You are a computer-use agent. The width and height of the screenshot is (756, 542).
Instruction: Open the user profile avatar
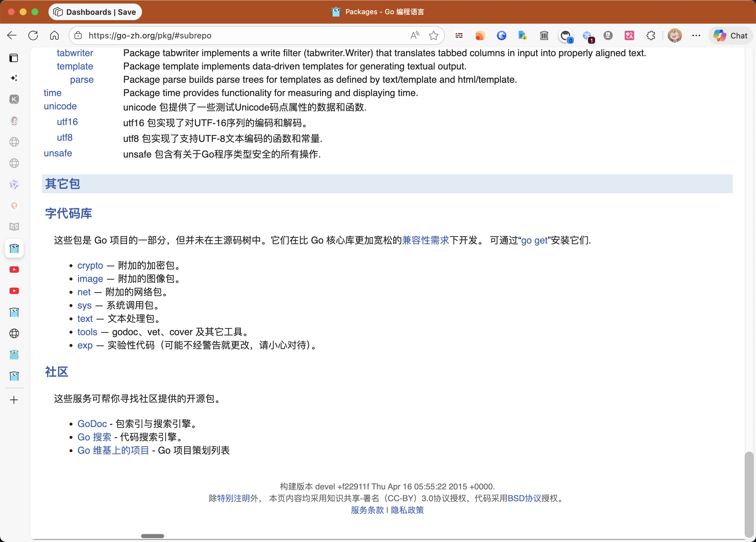(675, 35)
